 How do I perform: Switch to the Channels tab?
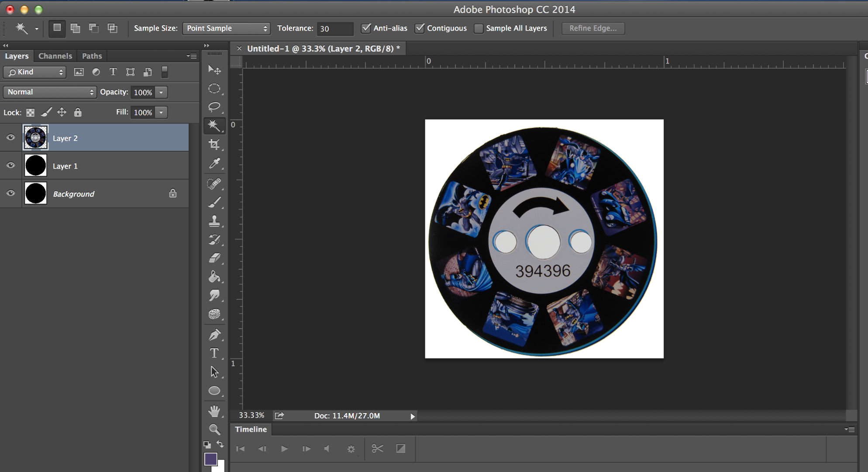55,56
